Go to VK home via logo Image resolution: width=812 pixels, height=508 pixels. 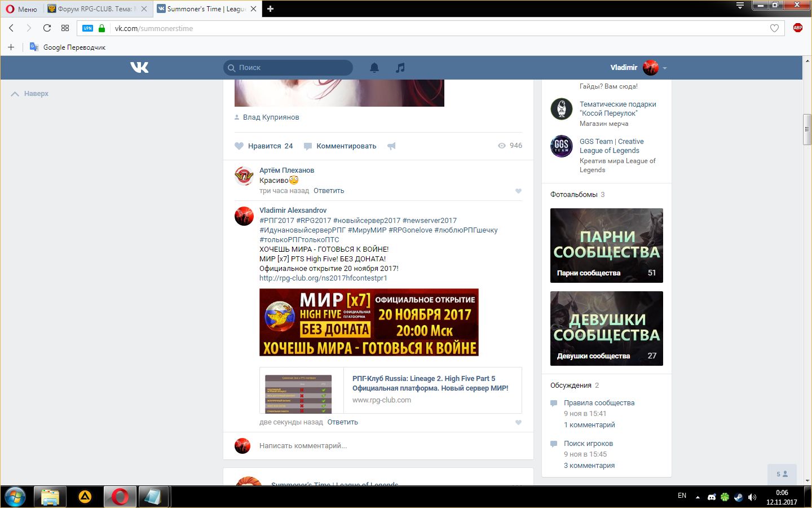(x=139, y=68)
